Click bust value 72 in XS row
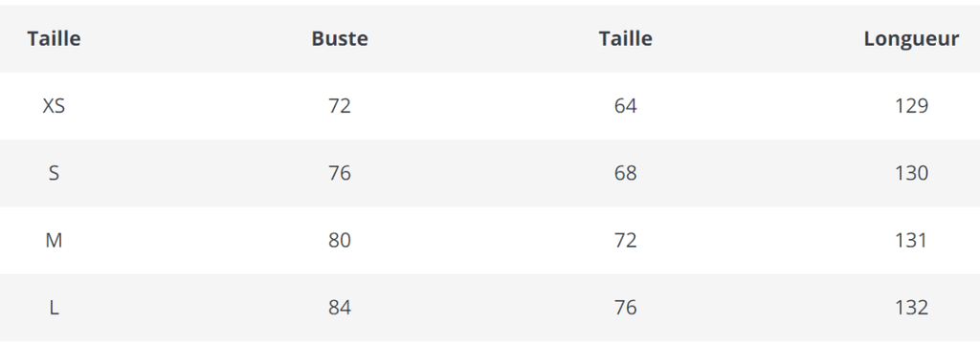The image size is (980, 345). (340, 106)
